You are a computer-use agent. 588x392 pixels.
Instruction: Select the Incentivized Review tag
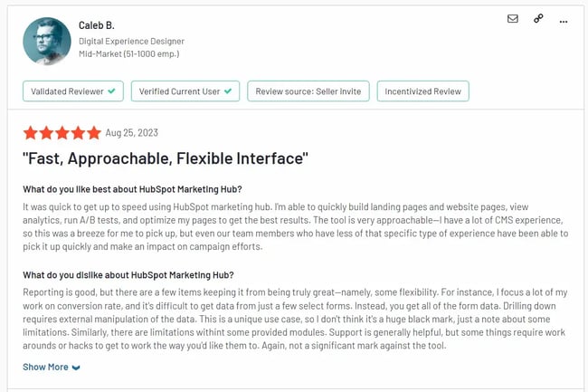tap(422, 91)
